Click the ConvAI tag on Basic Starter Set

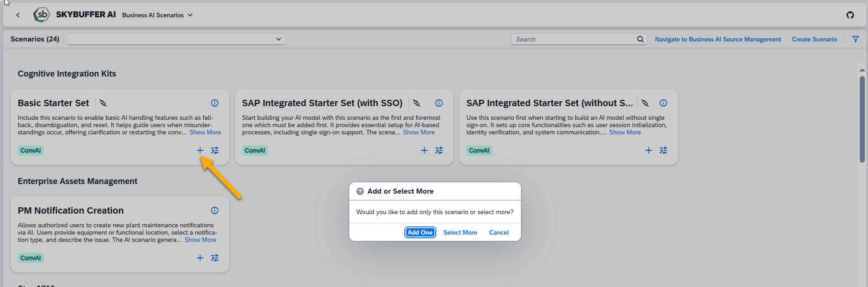pyautogui.click(x=31, y=150)
